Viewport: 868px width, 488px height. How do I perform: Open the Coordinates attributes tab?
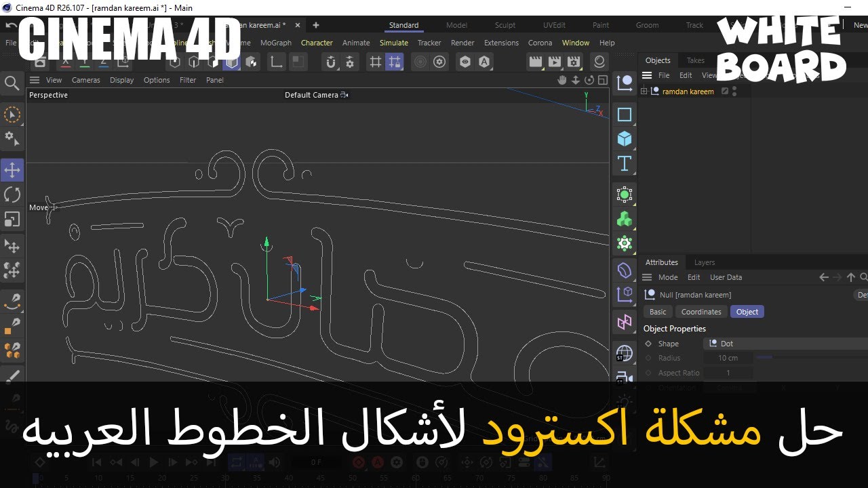[x=701, y=312]
